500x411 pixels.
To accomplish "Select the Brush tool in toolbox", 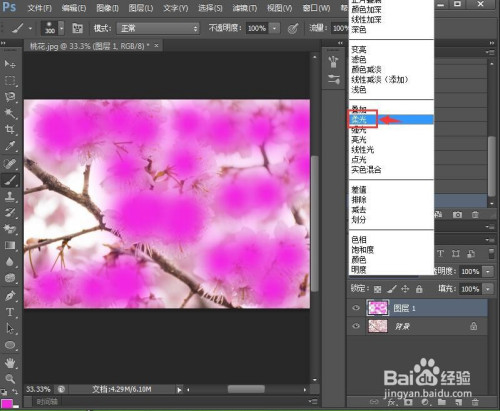I will pos(10,180).
